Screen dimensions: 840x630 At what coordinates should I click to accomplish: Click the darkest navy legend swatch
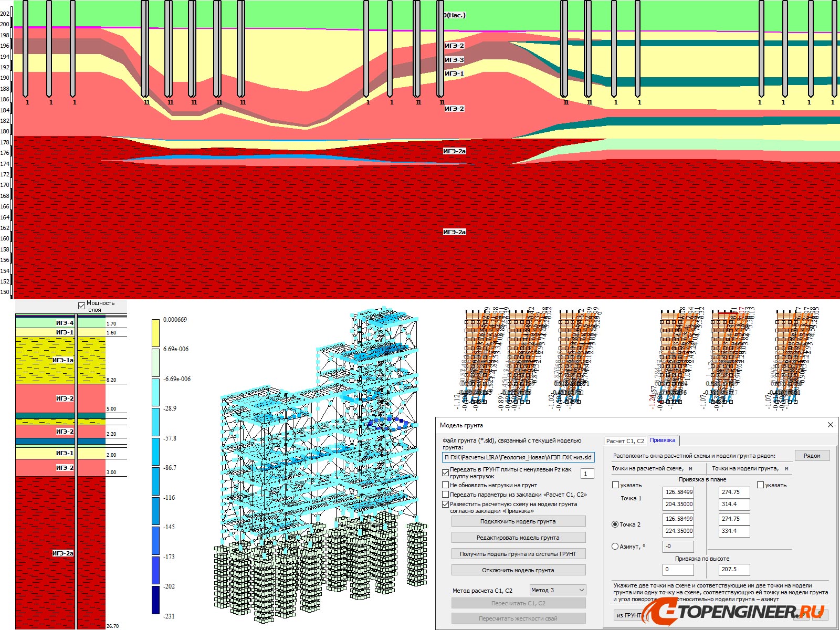pos(155,600)
